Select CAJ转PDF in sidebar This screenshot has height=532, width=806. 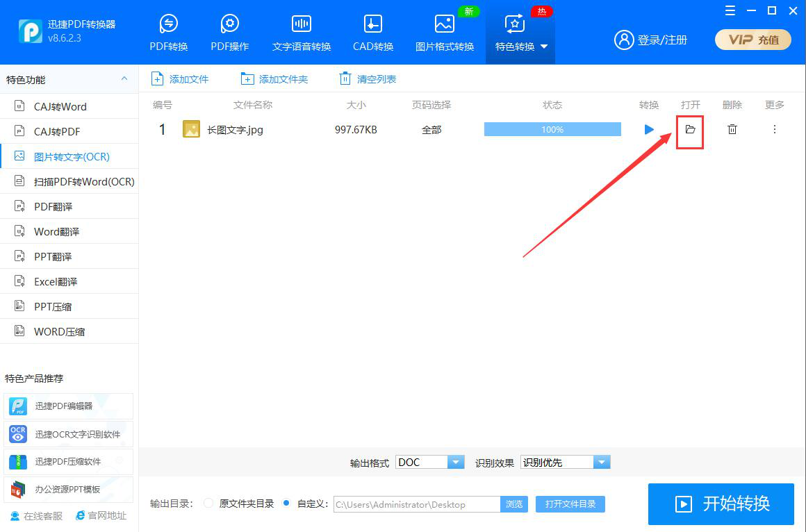coord(69,131)
